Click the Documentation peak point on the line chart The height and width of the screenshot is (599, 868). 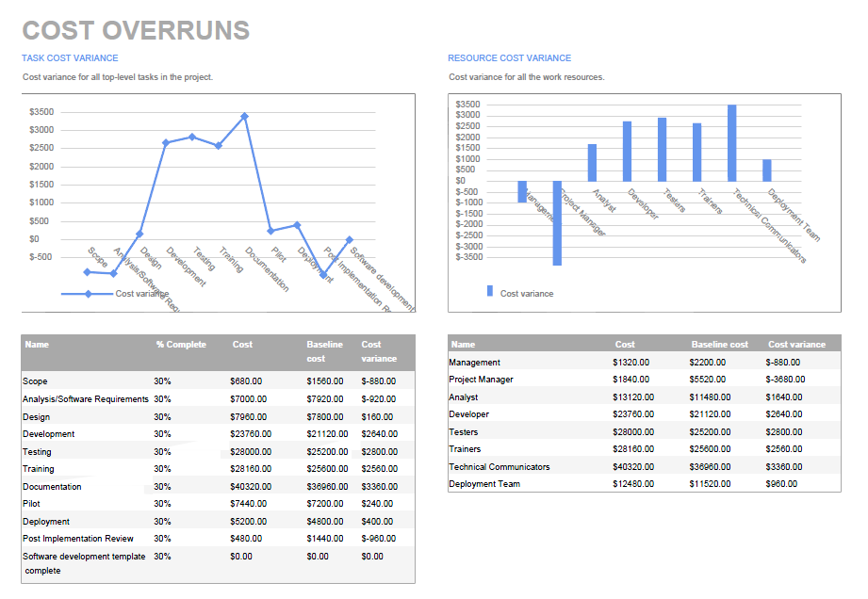[x=245, y=116]
